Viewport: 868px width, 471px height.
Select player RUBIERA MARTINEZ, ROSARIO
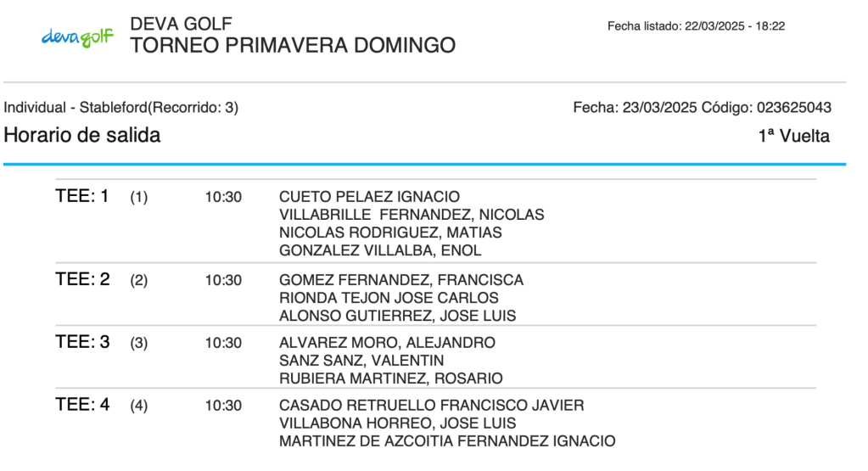(x=390, y=378)
